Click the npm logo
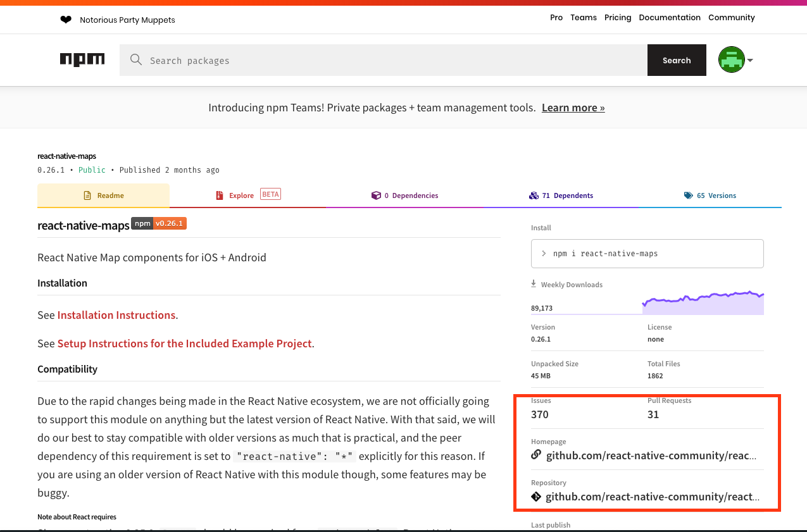 coord(82,59)
